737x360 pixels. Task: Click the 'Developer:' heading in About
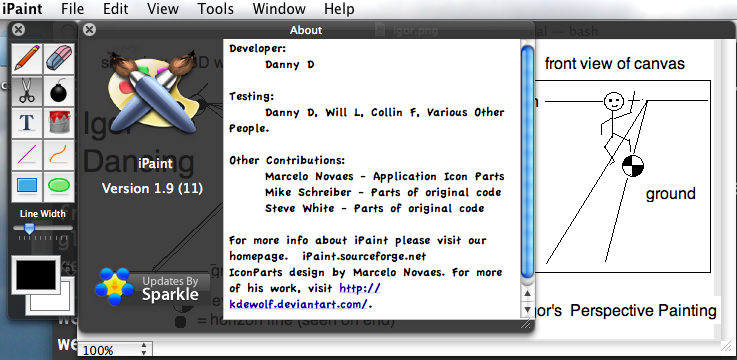(258, 48)
